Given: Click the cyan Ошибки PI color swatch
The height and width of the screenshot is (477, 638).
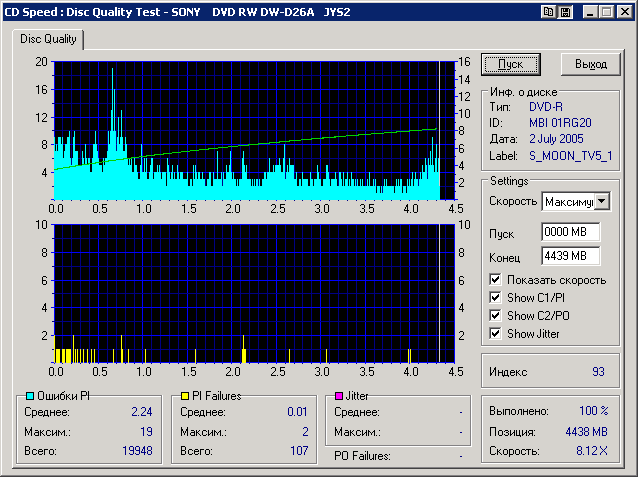Looking at the screenshot, I should [30, 397].
